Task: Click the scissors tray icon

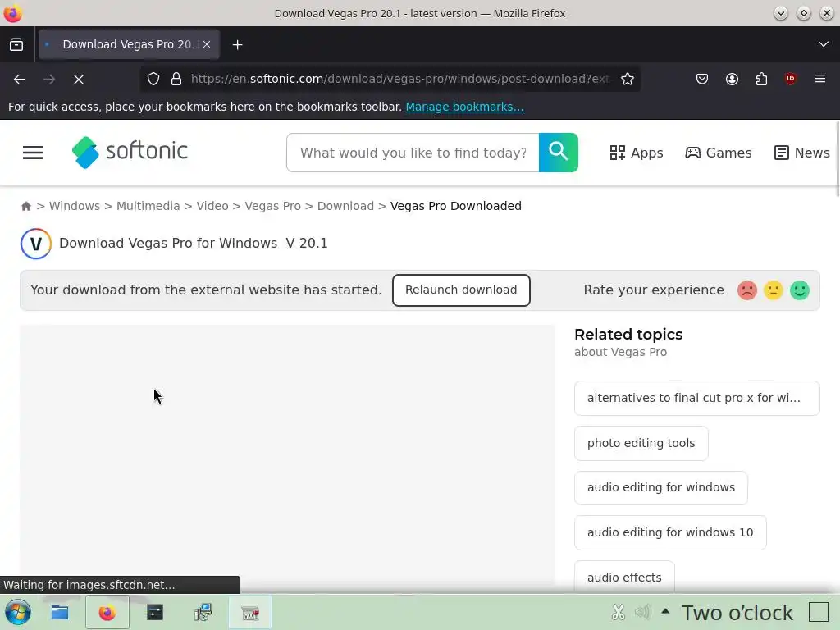Action: [x=619, y=612]
